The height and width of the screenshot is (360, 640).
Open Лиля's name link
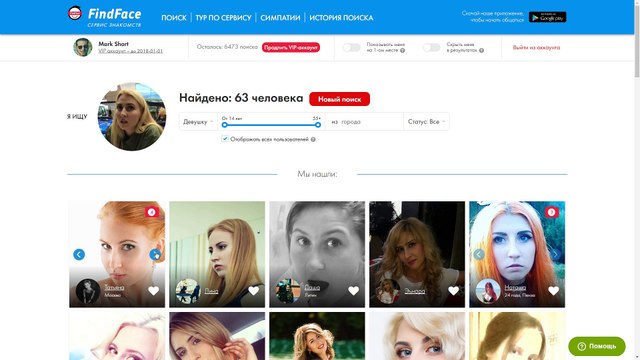coord(211,291)
